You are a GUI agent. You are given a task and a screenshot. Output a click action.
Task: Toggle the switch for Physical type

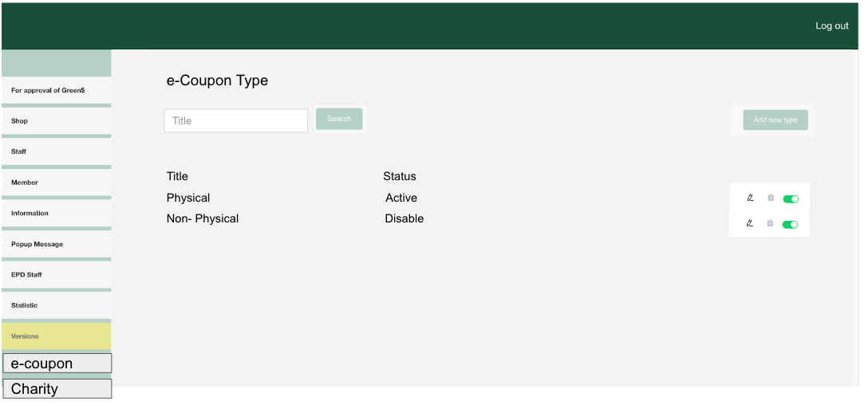click(791, 199)
